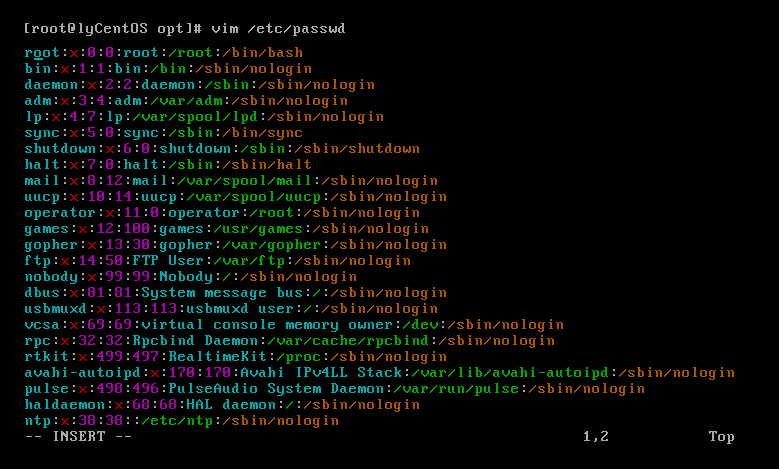
Task: Click "/var/lib/avahi-autoipd" path
Action: pos(520,373)
